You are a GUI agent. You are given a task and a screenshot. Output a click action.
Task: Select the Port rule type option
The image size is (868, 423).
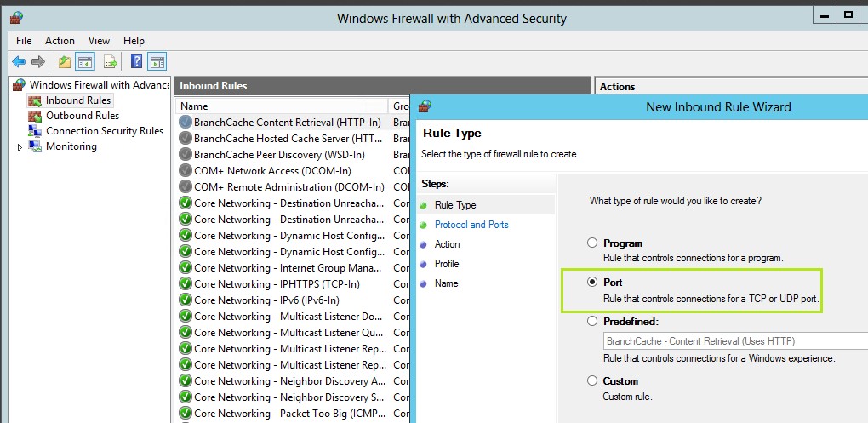(592, 282)
